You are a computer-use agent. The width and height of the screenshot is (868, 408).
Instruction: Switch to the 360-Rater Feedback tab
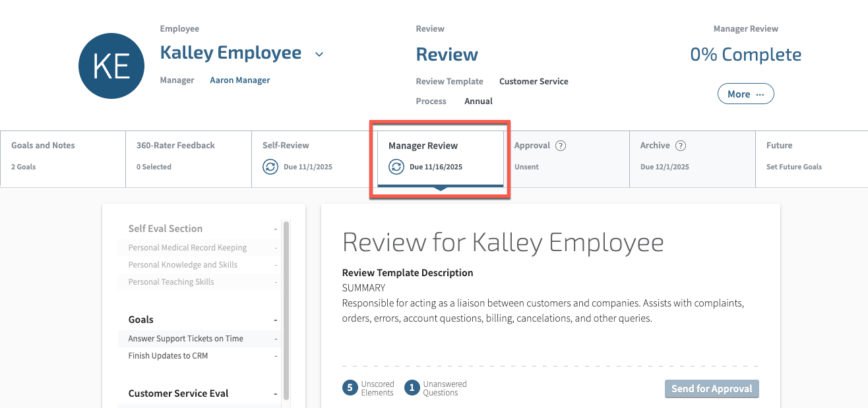[189, 159]
